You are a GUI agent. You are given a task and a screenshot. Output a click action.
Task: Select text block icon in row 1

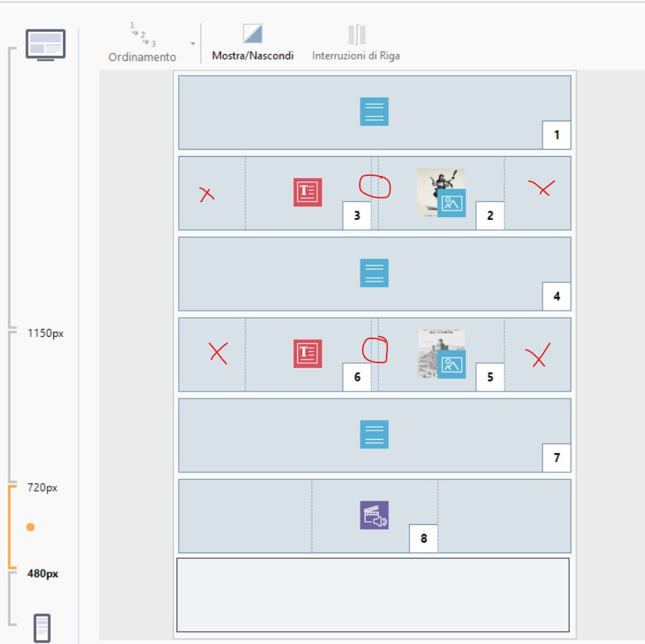tap(374, 111)
